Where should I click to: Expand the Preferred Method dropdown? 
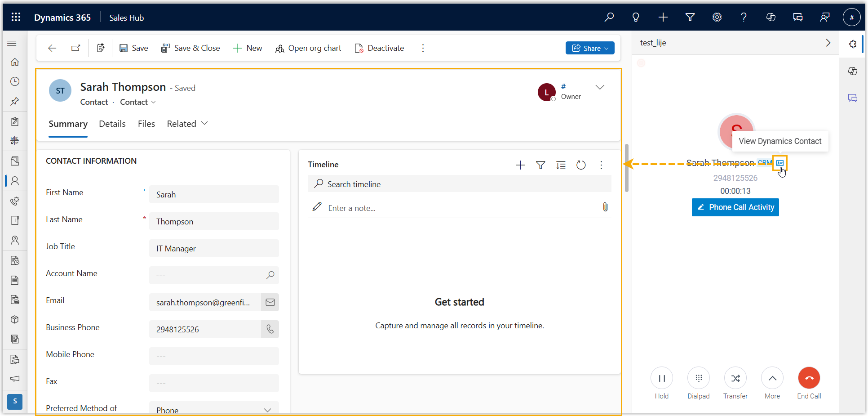pos(267,410)
